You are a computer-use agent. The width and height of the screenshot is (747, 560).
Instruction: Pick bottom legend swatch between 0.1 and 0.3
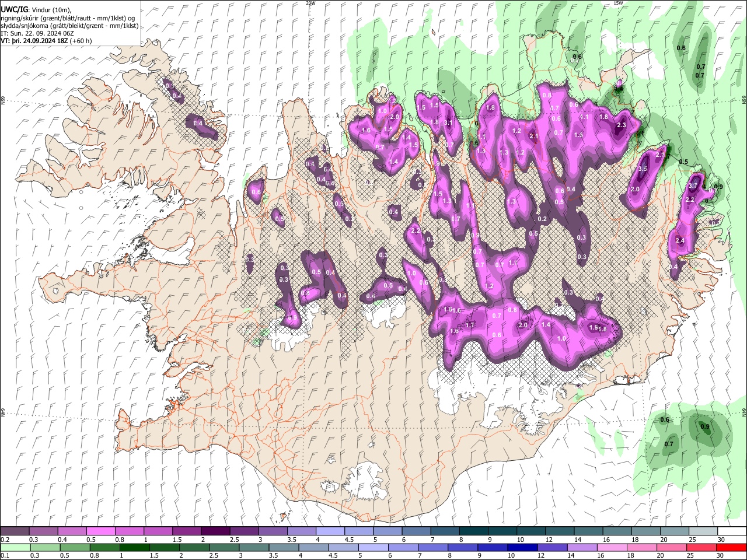(16, 547)
